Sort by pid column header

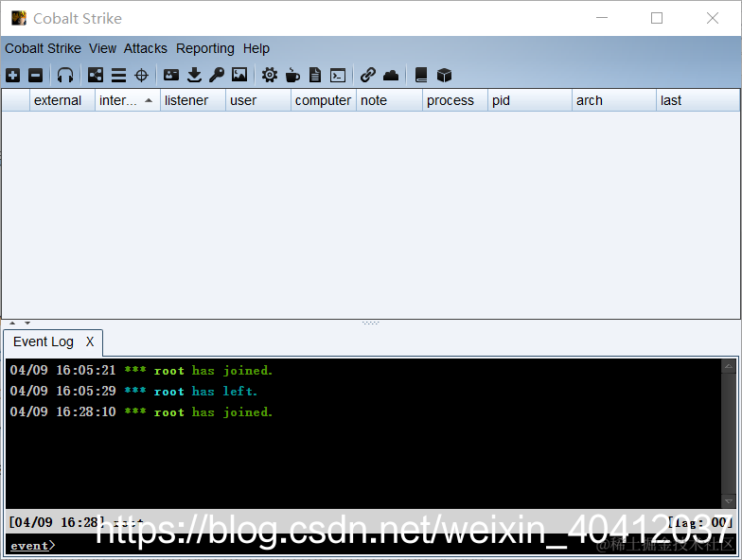pos(530,100)
